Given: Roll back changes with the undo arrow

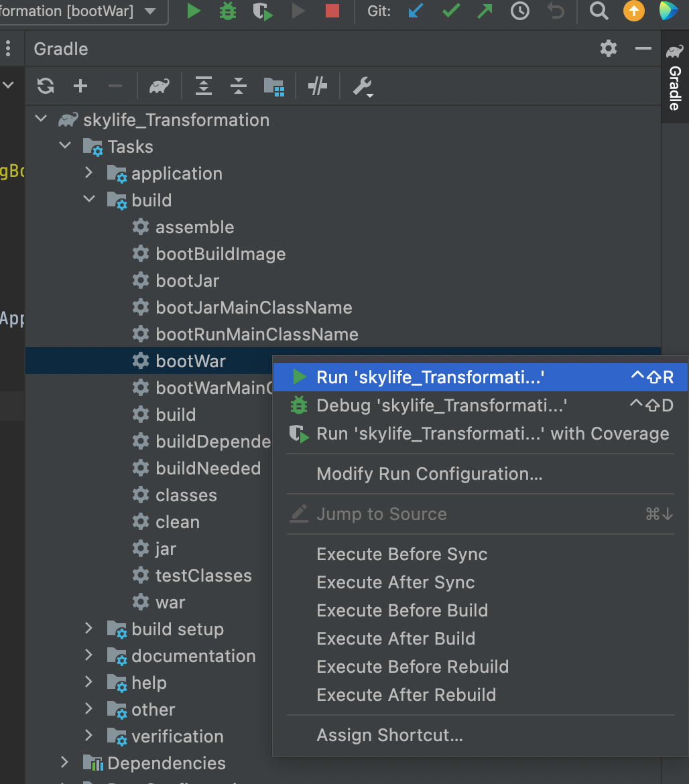Looking at the screenshot, I should 556,11.
